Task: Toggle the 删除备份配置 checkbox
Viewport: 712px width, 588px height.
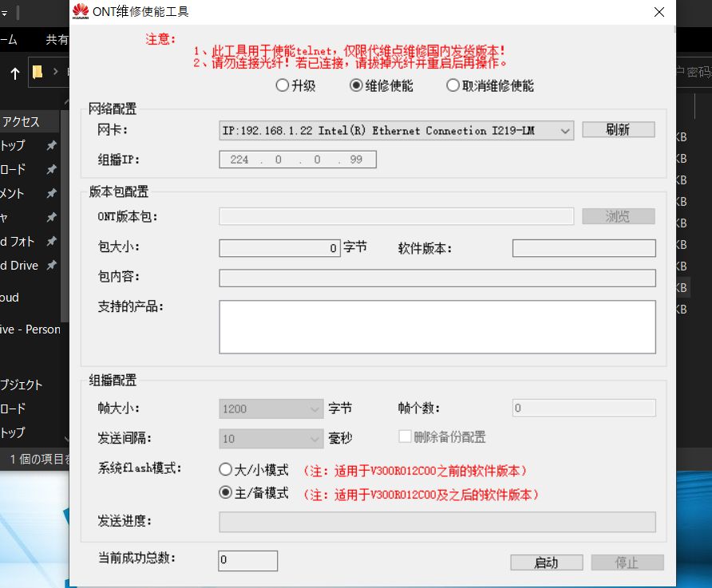Action: tap(405, 437)
